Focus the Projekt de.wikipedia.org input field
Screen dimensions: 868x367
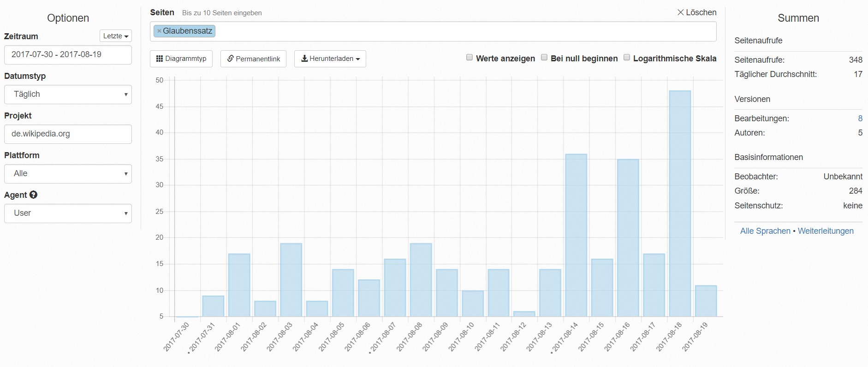click(68, 134)
